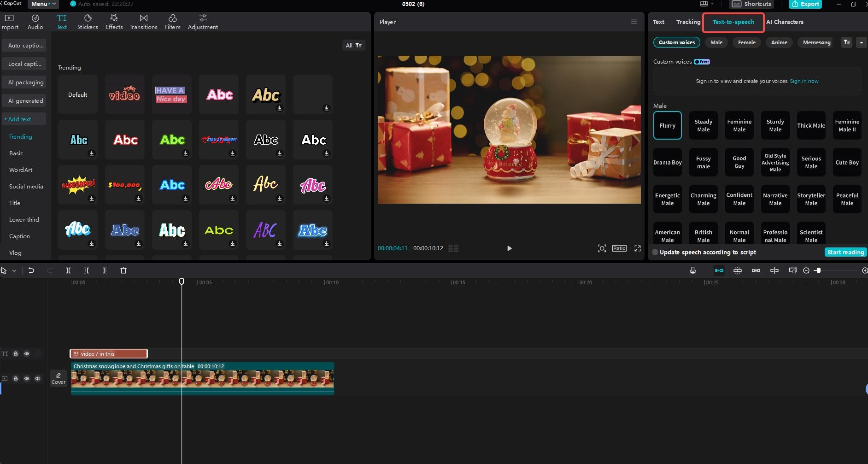
Task: Enable Update speech according to script
Action: click(655, 252)
